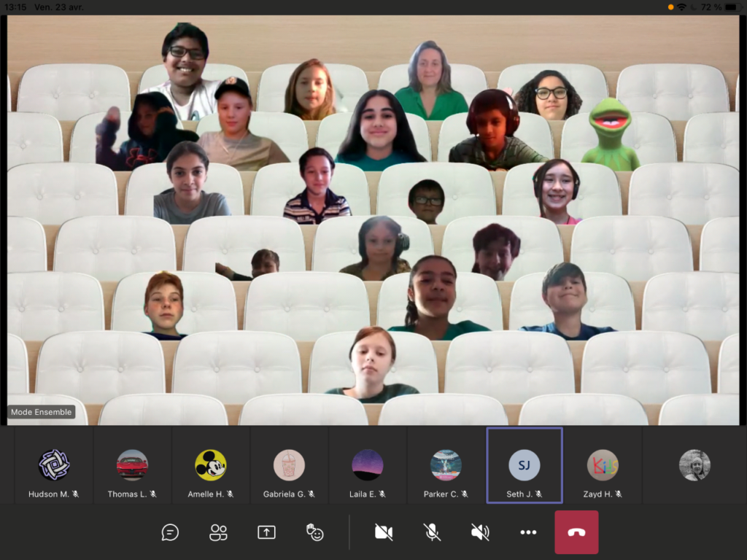
Task: Show the participants list
Action: (x=218, y=532)
